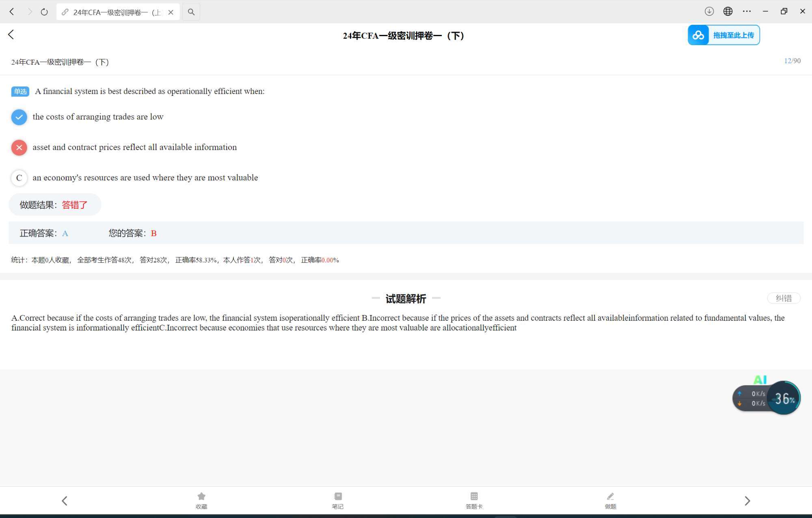Screen dimensions: 812x518
Task: Click the search magnifier icon
Action: point(191,12)
